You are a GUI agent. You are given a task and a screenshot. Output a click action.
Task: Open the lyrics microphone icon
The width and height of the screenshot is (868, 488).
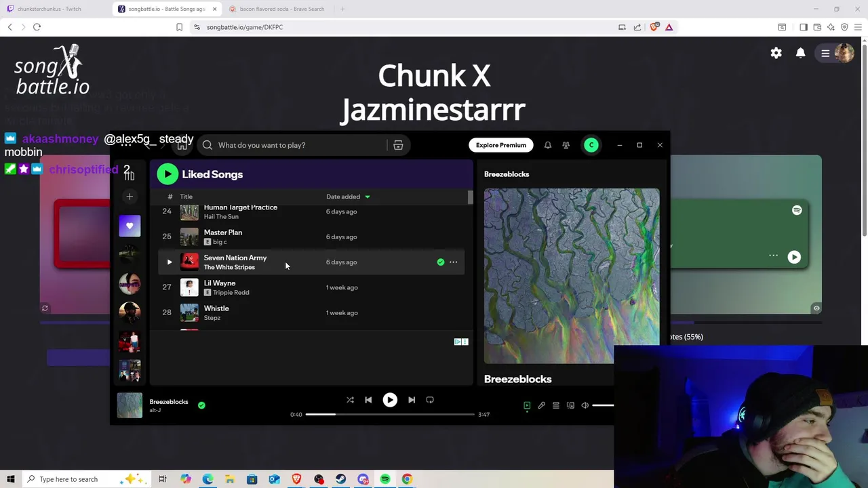coord(541,405)
